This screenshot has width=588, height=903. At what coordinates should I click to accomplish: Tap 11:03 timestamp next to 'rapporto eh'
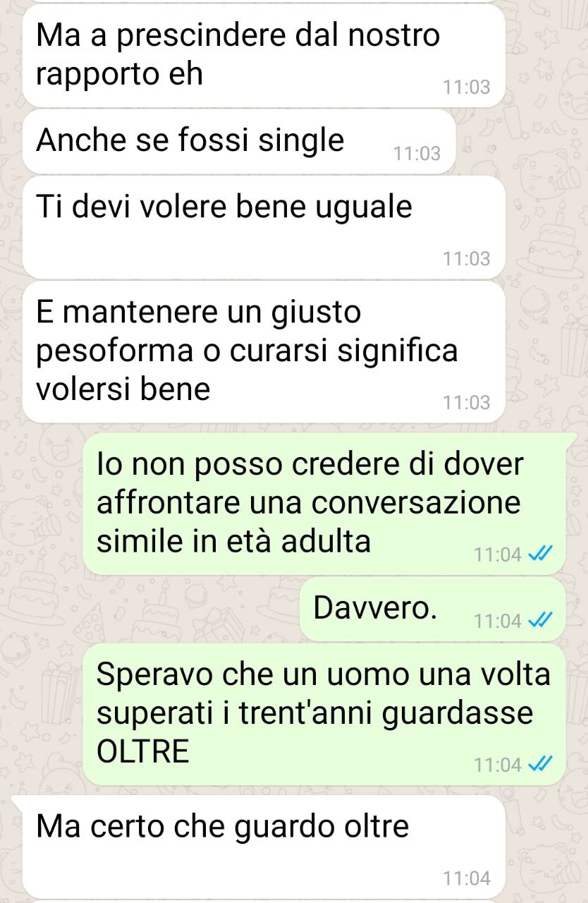tap(466, 87)
